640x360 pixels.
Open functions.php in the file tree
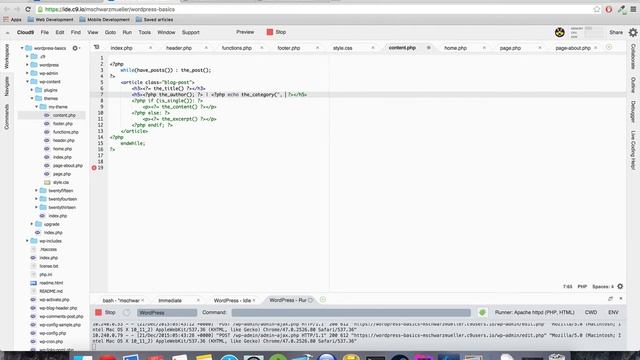click(x=65, y=132)
